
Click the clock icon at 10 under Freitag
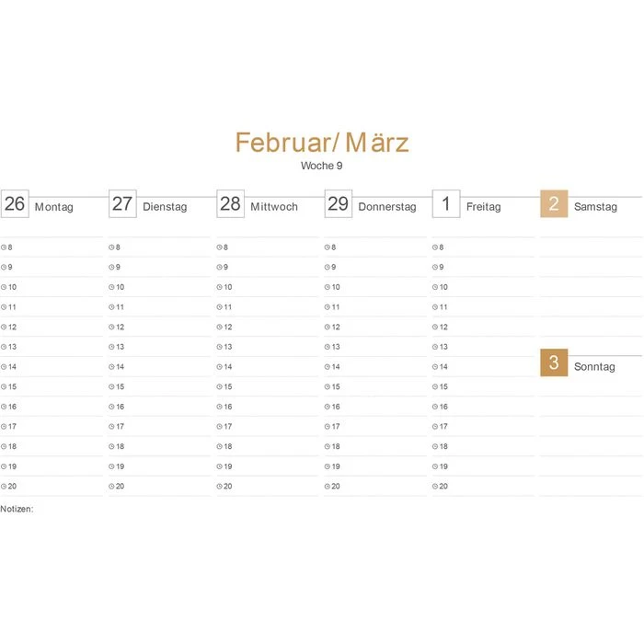pos(434,287)
